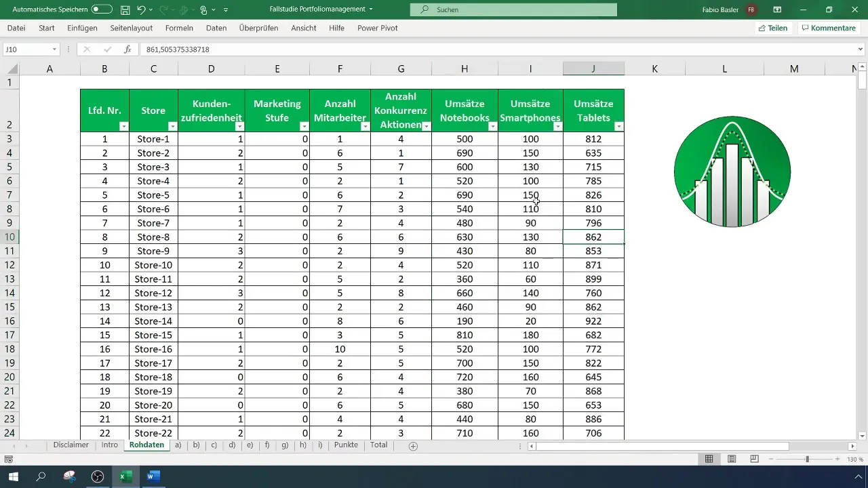The width and height of the screenshot is (868, 488).
Task: Click the Suchen search box
Action: [x=513, y=9]
